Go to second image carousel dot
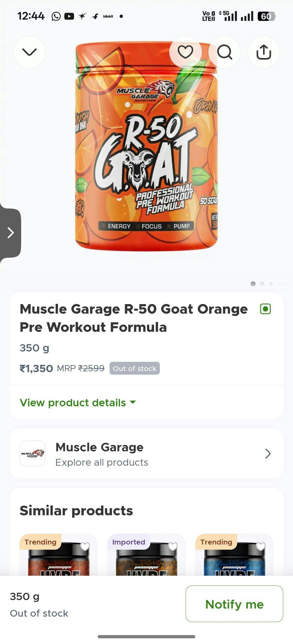Image resolution: width=293 pixels, height=644 pixels. pyautogui.click(x=262, y=284)
